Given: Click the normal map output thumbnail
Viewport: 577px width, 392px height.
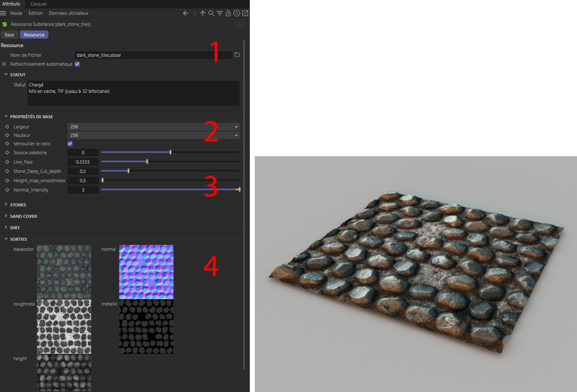Looking at the screenshot, I should click(146, 272).
